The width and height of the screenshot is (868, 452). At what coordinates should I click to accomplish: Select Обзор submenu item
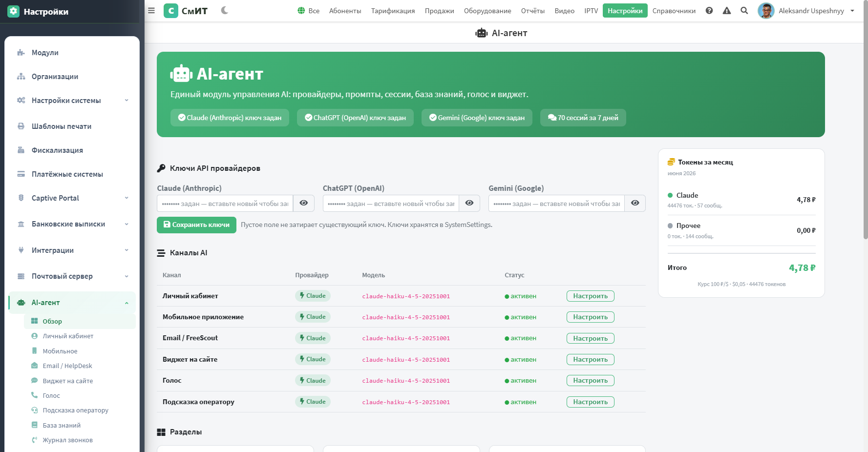pos(80,321)
